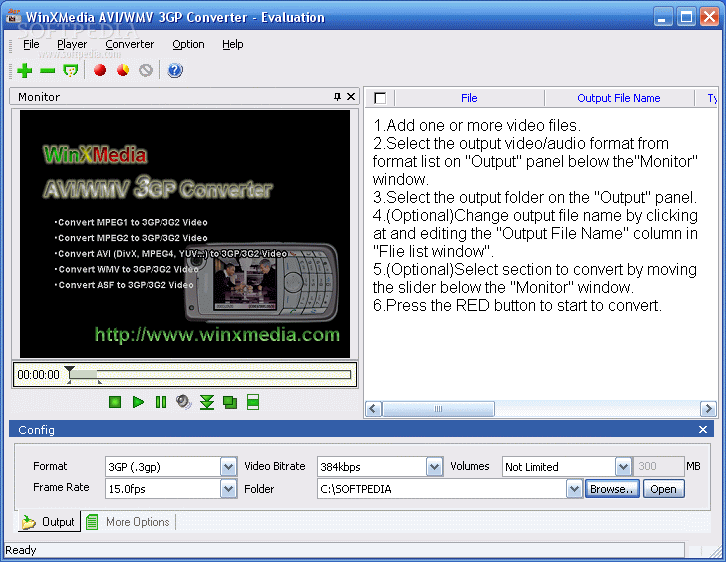Add a video file with green plus

25,70
